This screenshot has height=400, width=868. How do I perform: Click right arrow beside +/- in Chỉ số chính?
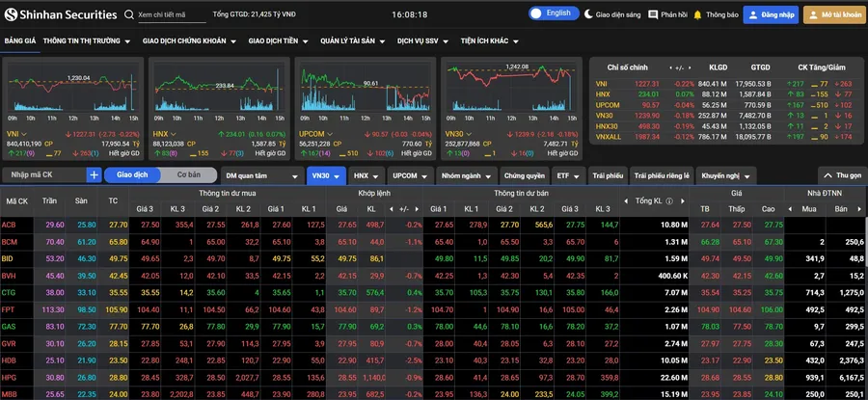[691, 68]
